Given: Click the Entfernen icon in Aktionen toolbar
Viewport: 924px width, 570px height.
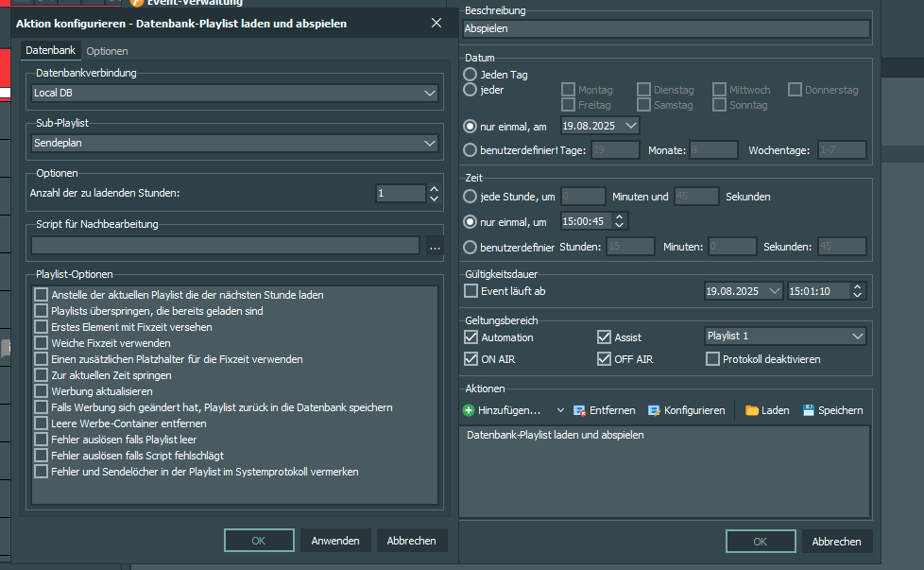Looking at the screenshot, I should [579, 410].
